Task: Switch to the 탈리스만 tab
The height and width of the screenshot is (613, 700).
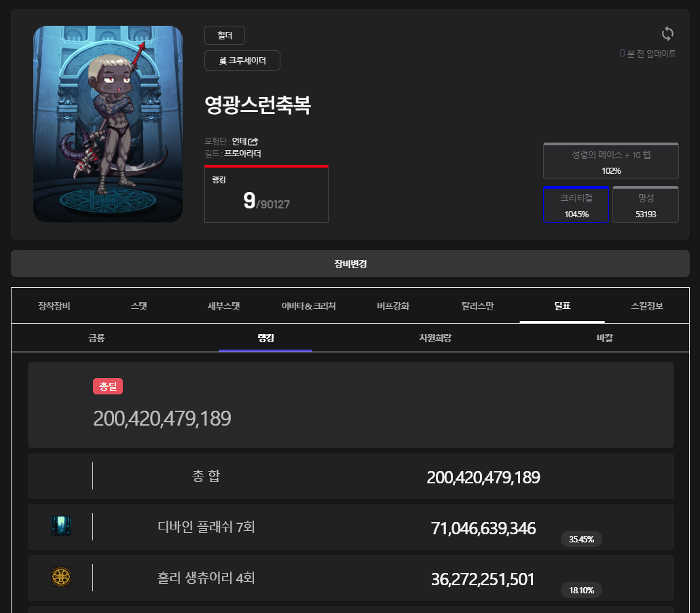Action: pyautogui.click(x=477, y=305)
